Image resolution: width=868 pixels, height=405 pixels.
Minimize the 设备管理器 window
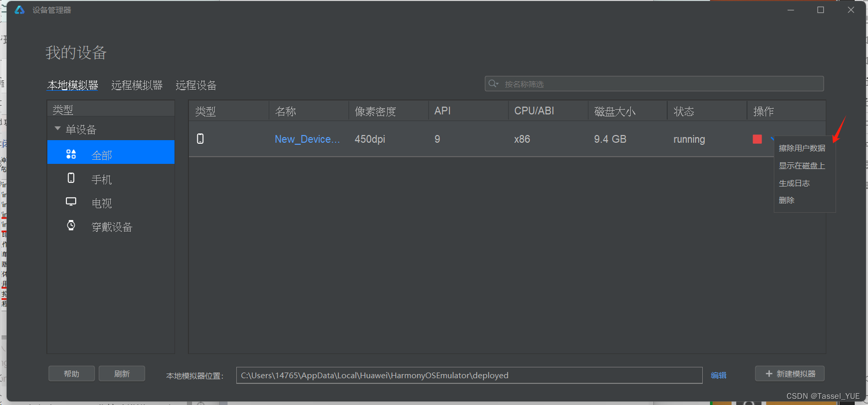(x=791, y=10)
